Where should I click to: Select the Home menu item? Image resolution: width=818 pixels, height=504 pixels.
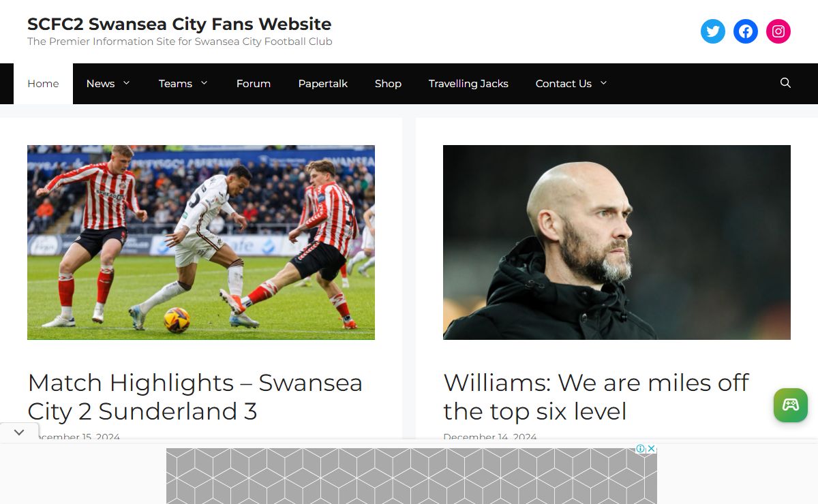click(43, 84)
